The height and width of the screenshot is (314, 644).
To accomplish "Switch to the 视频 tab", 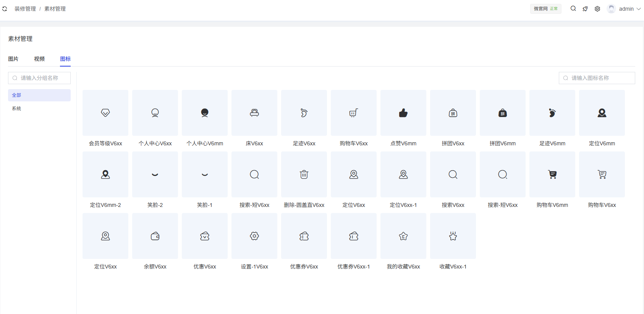I will click(39, 59).
